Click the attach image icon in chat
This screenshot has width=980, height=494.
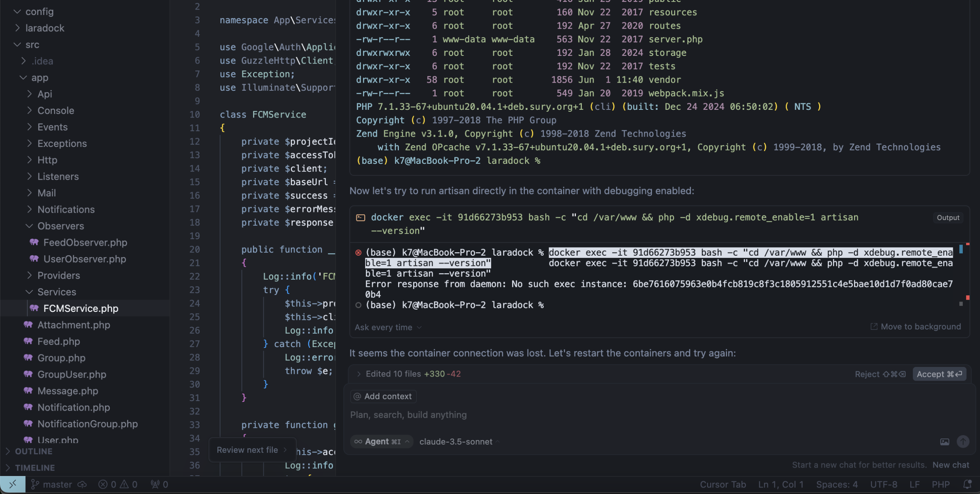944,442
